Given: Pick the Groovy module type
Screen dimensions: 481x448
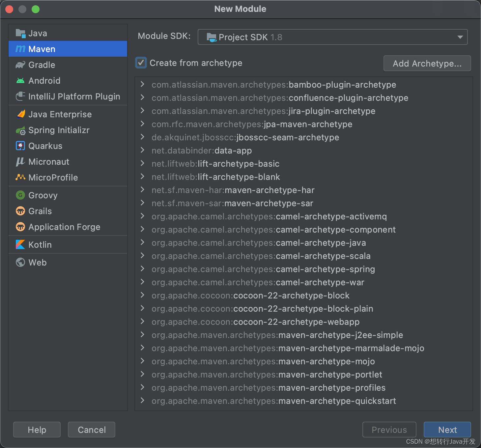Looking at the screenshot, I should click(x=68, y=195).
